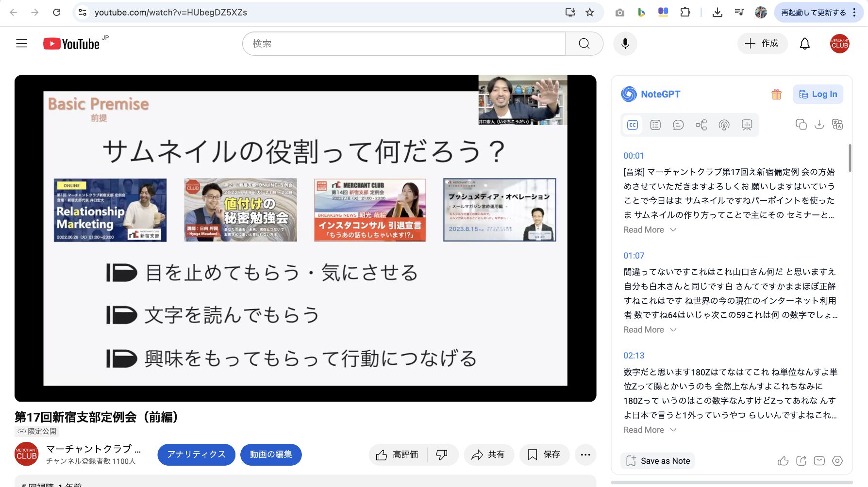Expand Read More under the 02:13 transcript
Image resolution: width=868 pixels, height=487 pixels.
click(650, 430)
